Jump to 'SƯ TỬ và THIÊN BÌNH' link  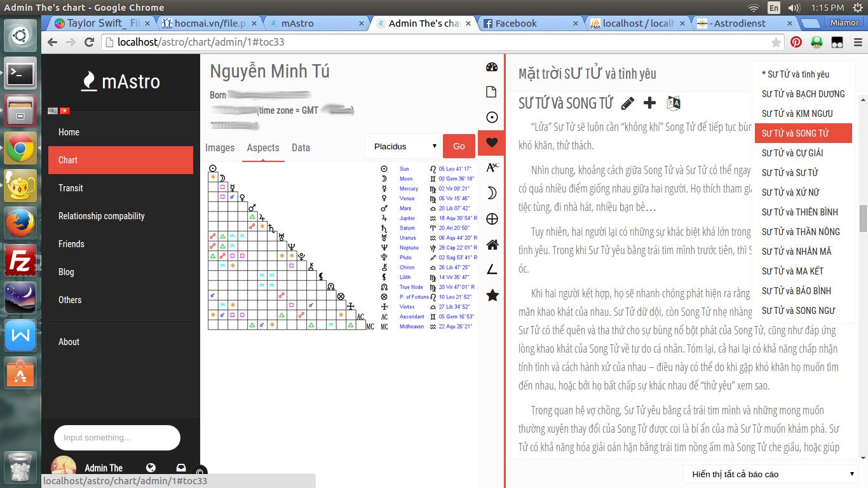tap(799, 212)
